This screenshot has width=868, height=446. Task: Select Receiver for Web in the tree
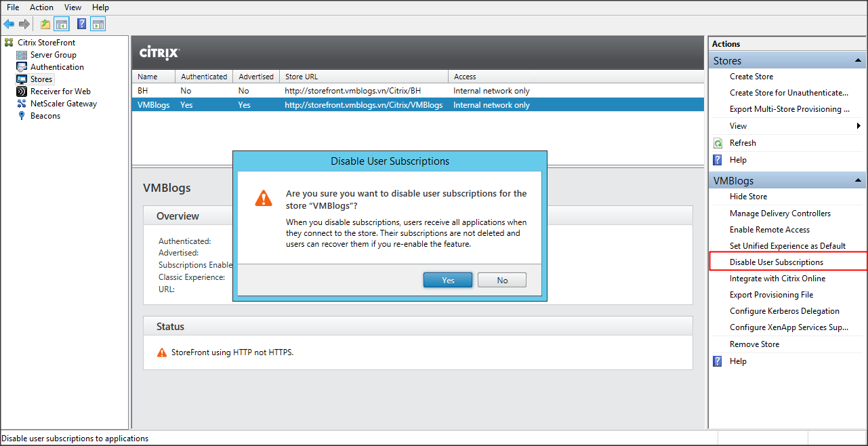pos(60,92)
